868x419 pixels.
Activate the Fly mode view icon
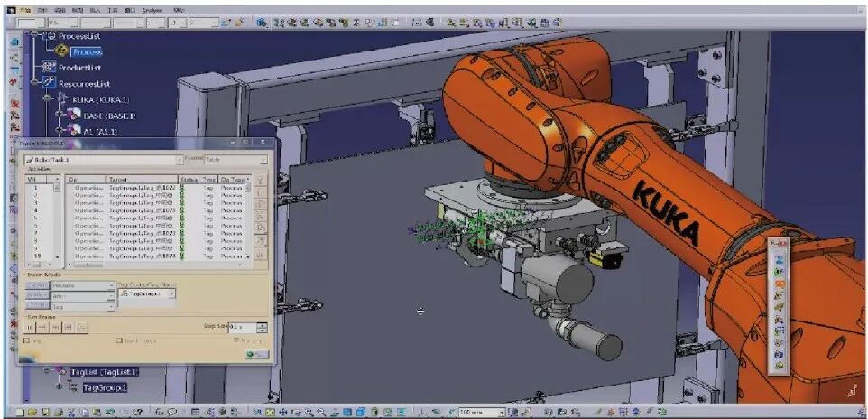(x=258, y=412)
